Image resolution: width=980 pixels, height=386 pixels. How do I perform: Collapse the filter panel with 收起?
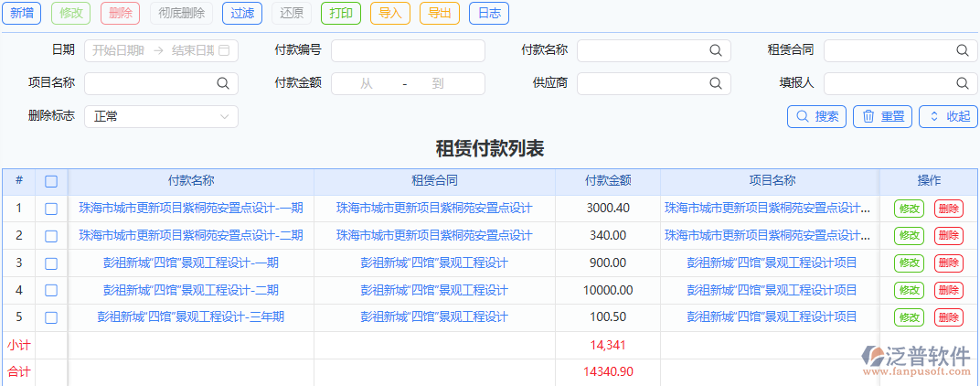[x=948, y=116]
